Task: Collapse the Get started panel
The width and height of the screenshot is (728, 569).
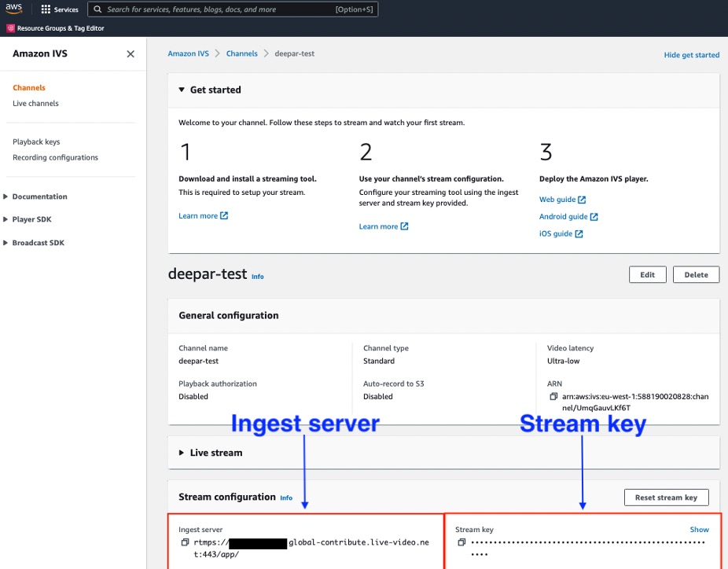Action: tap(182, 90)
